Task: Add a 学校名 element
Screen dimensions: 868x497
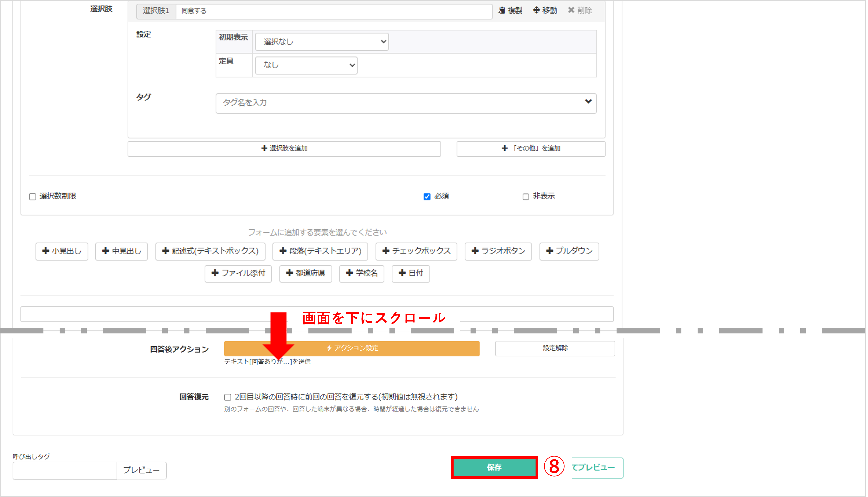Action: tap(361, 274)
